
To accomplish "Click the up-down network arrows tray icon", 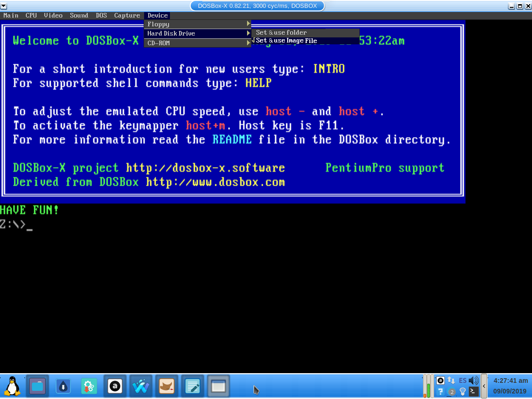I will 451,380.
